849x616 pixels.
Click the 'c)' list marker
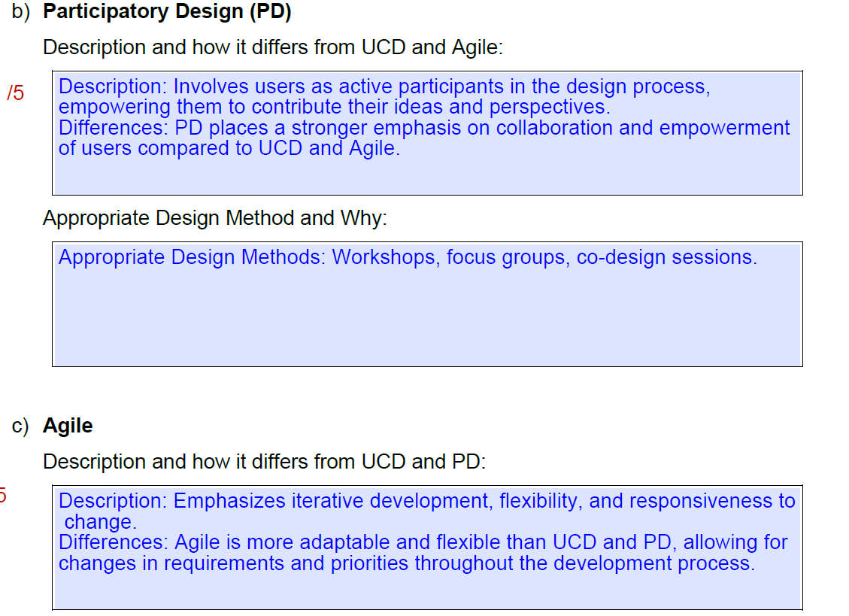click(x=20, y=426)
